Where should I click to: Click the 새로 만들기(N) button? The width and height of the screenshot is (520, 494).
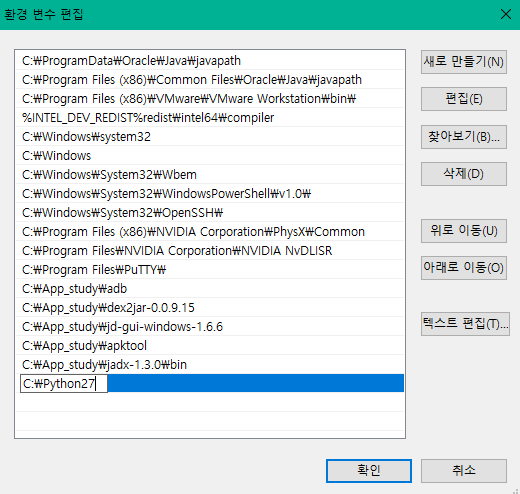(464, 62)
